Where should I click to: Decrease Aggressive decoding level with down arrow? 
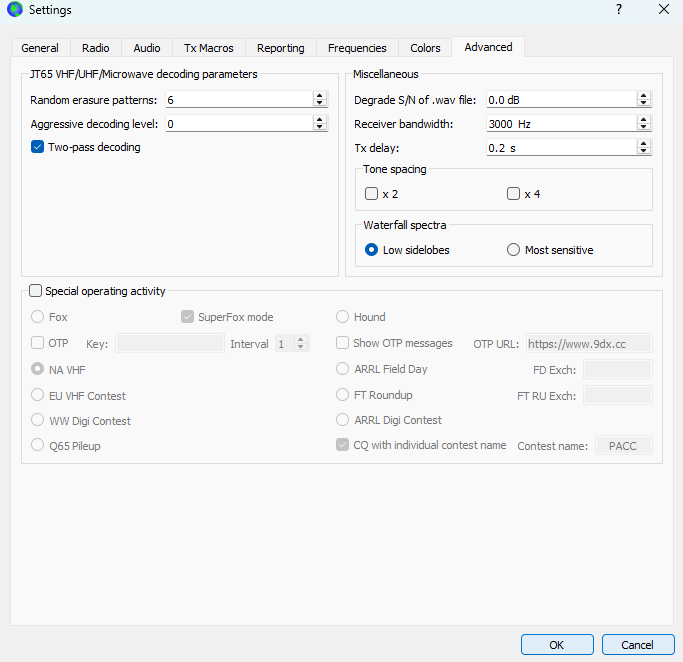pos(320,128)
